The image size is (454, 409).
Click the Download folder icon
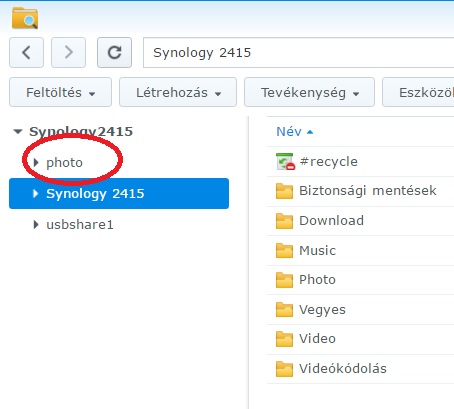[x=284, y=221]
